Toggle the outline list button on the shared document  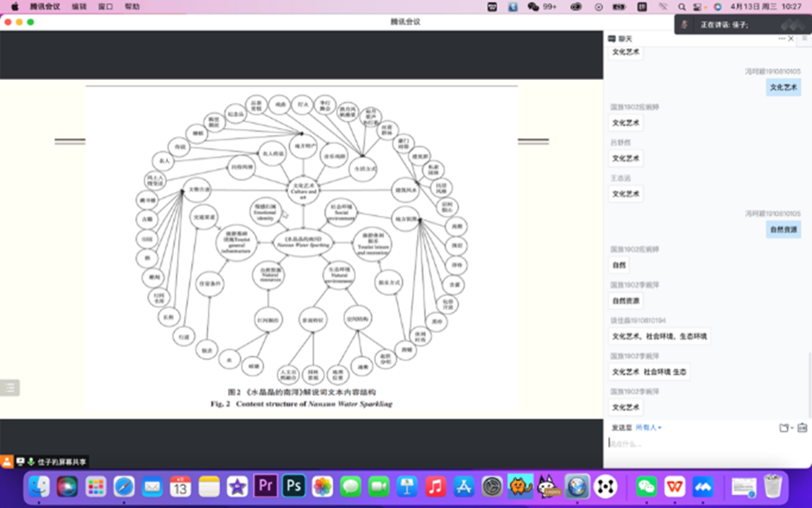(x=9, y=387)
